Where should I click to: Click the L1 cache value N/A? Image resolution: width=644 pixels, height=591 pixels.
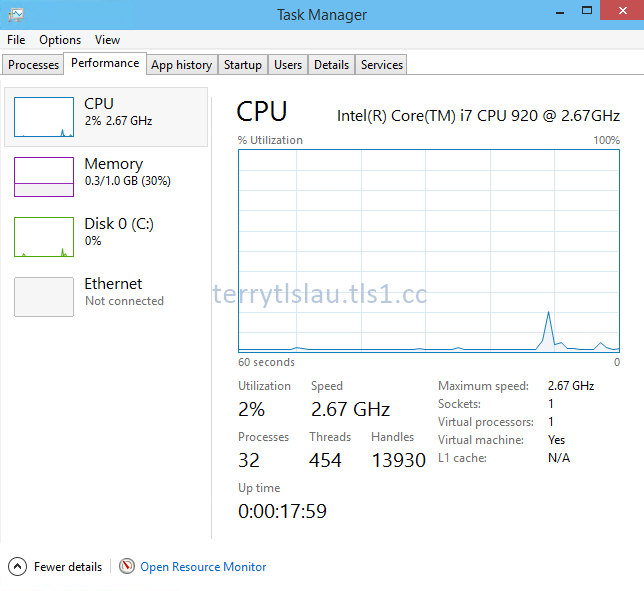click(559, 458)
